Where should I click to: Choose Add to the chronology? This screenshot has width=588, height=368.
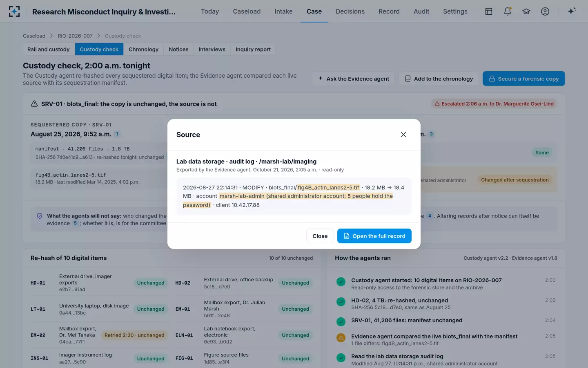pyautogui.click(x=439, y=79)
